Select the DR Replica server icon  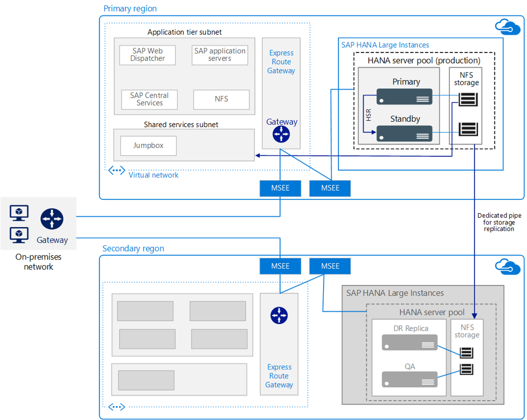click(x=409, y=342)
